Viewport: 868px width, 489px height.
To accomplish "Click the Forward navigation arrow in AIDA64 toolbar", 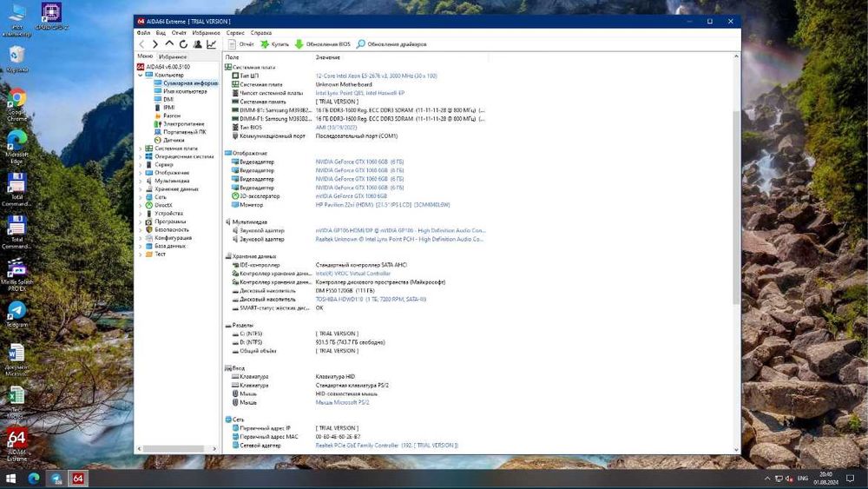I will click(155, 44).
